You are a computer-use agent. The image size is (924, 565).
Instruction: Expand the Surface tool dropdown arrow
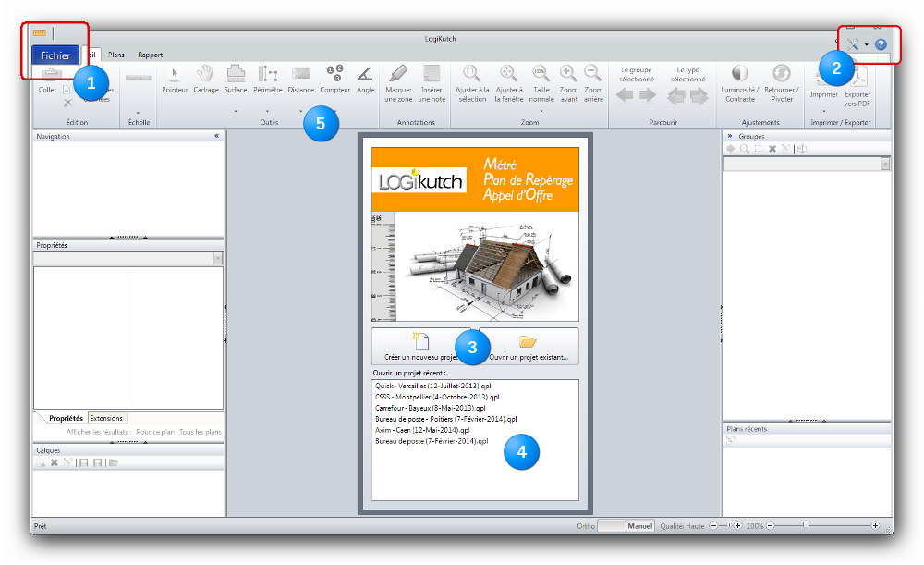[x=235, y=111]
